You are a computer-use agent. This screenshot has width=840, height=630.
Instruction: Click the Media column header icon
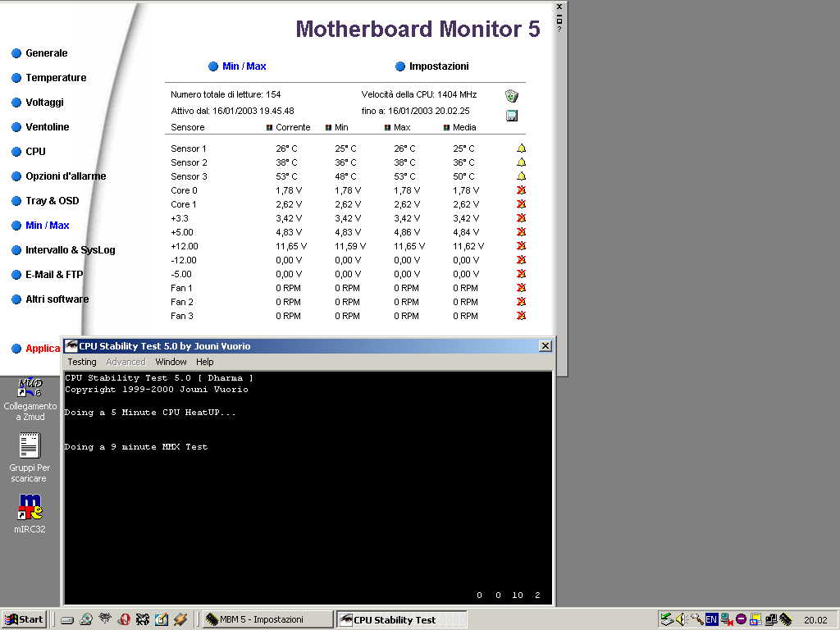[x=446, y=127]
